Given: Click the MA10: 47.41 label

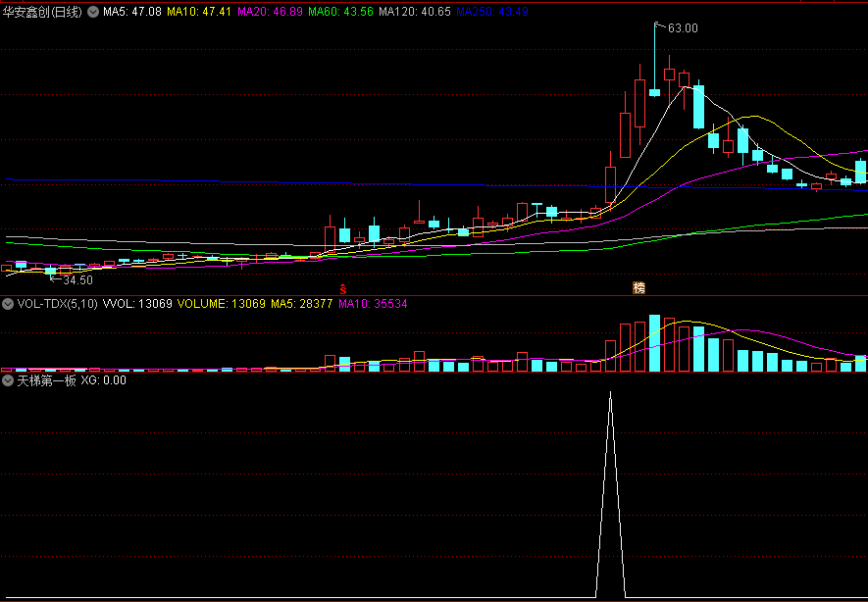Looking at the screenshot, I should coord(199,12).
